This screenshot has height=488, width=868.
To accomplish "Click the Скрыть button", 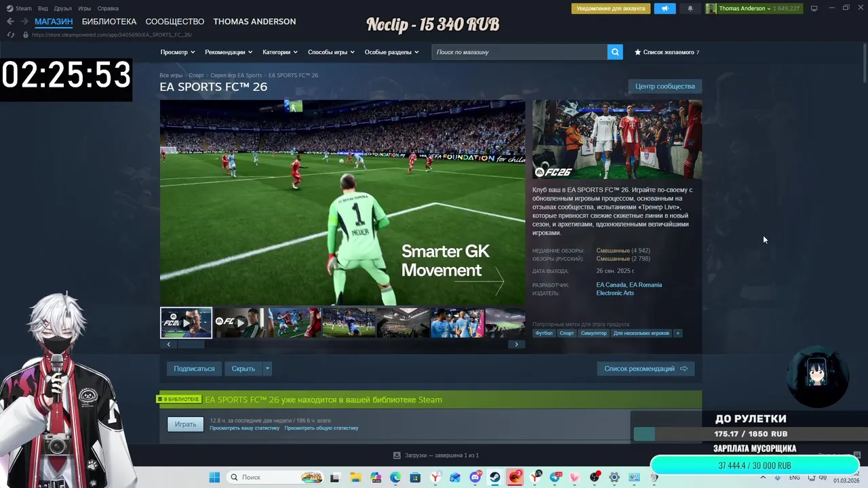I will tap(243, 369).
